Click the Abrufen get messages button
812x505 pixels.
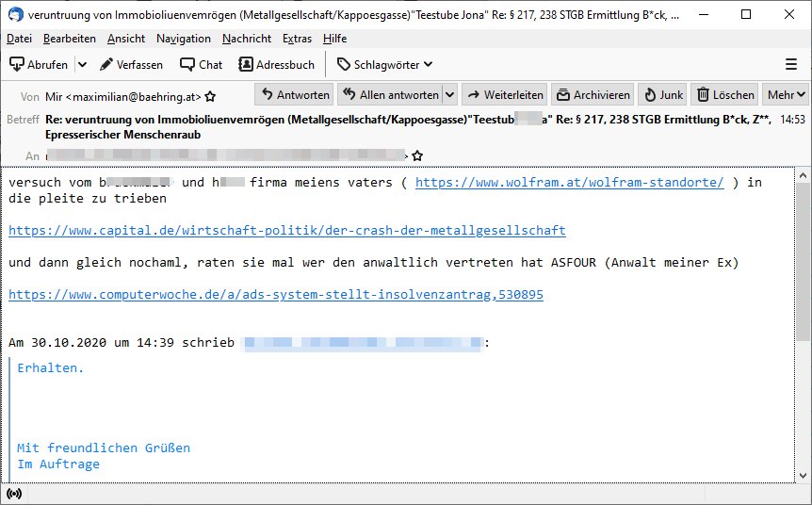[x=40, y=65]
